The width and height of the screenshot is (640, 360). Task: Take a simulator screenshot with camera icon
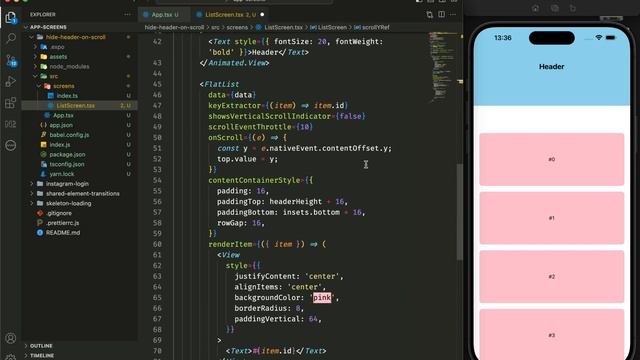[x=554, y=8]
